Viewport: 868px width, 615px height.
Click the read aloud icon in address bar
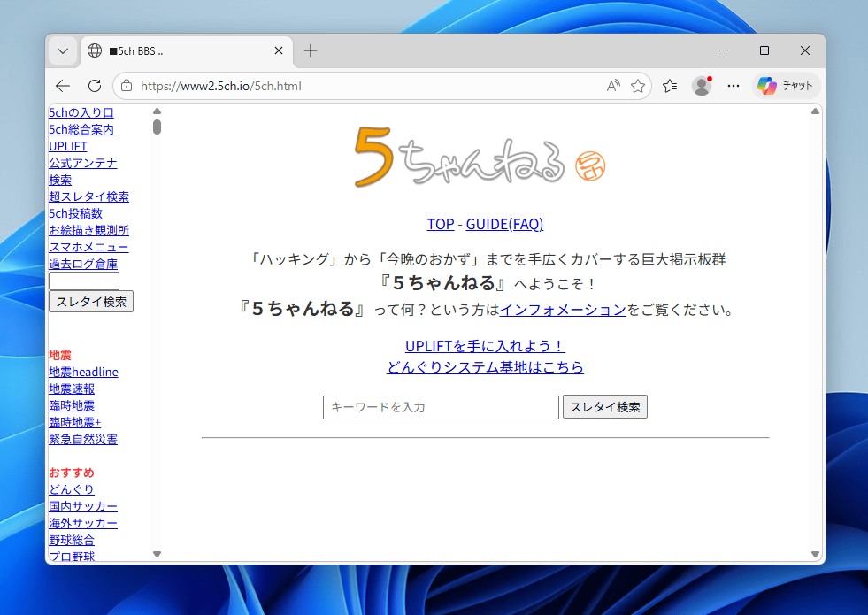pyautogui.click(x=613, y=86)
